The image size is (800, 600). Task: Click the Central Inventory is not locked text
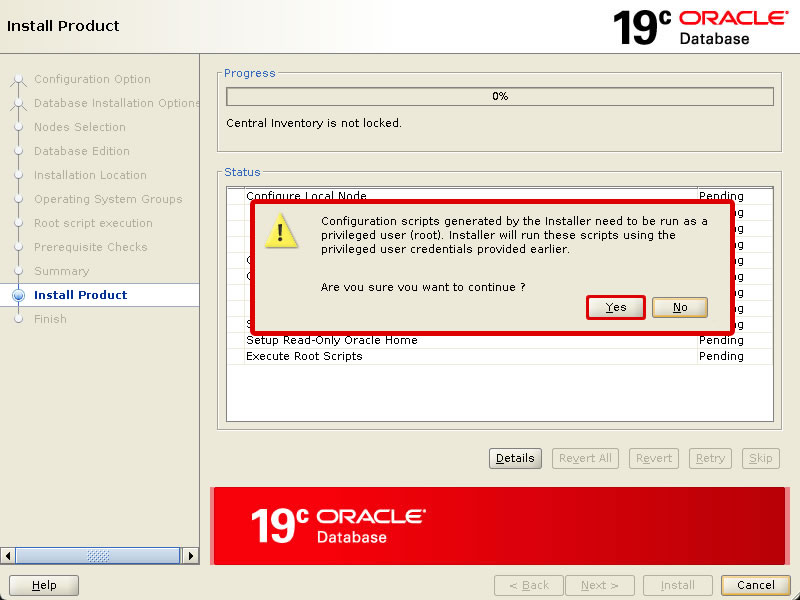pos(314,123)
